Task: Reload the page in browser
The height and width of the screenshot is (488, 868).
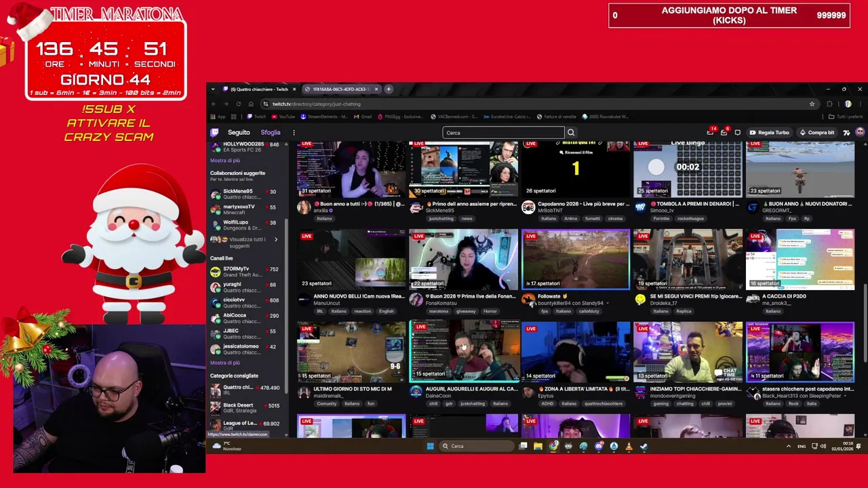Action: click(238, 104)
